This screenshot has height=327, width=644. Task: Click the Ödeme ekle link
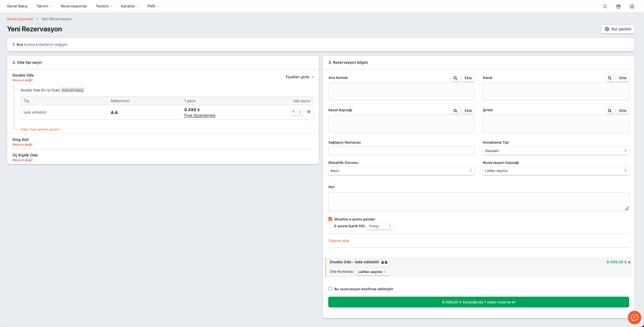(339, 241)
